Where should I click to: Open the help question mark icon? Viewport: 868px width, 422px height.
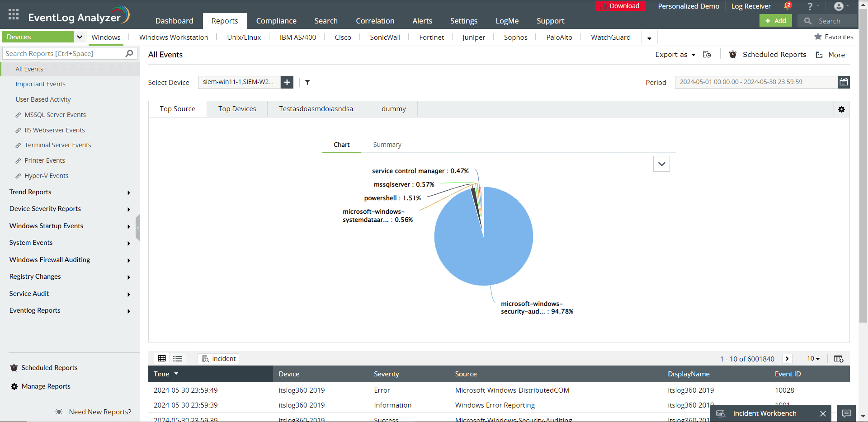tap(810, 6)
